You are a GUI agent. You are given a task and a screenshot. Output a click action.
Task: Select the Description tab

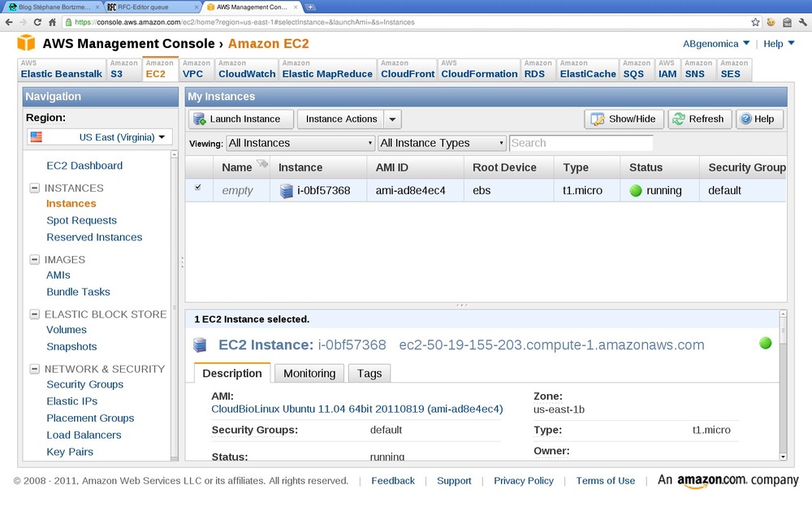(232, 373)
